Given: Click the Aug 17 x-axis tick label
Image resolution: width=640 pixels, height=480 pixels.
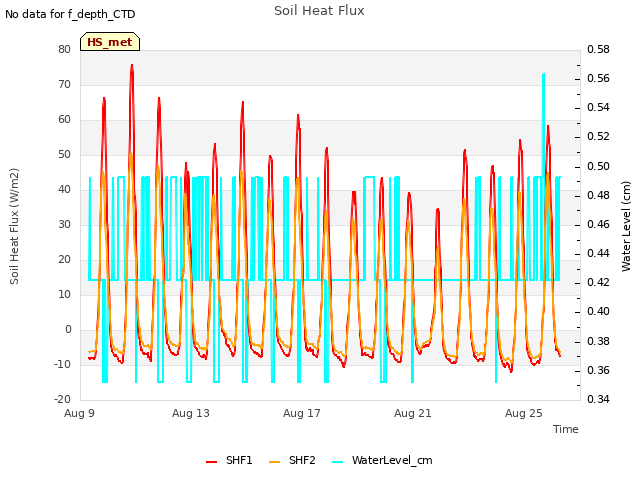Looking at the screenshot, I should coord(302,413).
